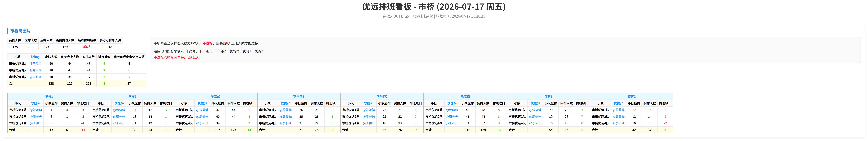Click 快捷@ header in 夜宵2 table
Screen dimensions: 868x141
click(618, 103)
